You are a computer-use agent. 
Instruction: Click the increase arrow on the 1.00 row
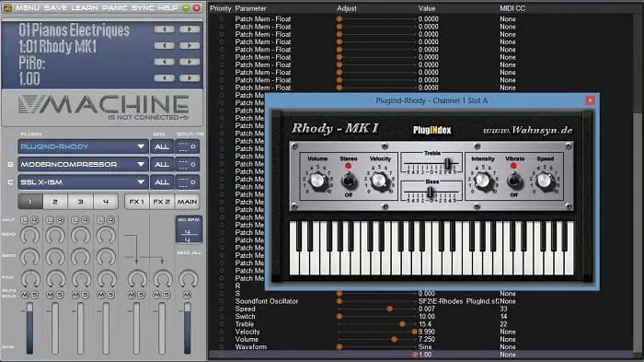coord(190,77)
